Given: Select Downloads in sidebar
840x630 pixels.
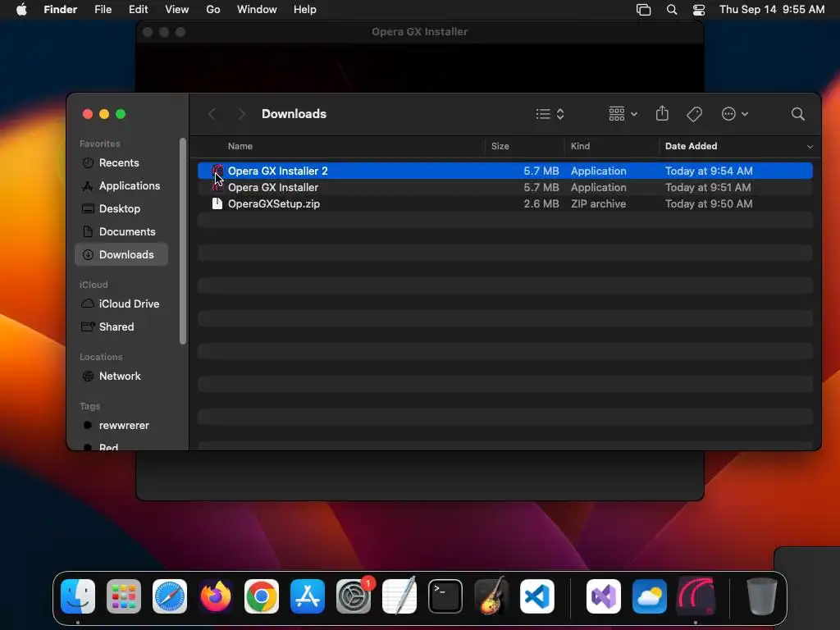Looking at the screenshot, I should 121,254.
